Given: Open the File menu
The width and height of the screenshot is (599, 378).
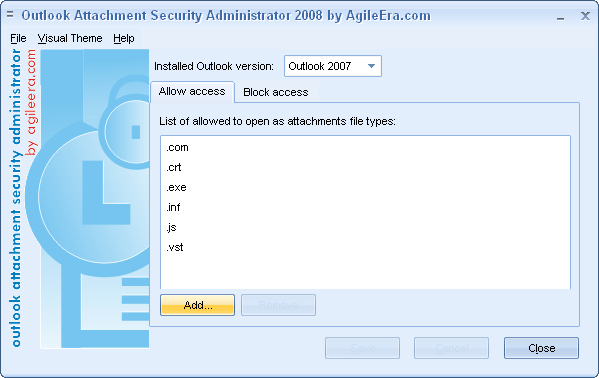Looking at the screenshot, I should pos(18,38).
